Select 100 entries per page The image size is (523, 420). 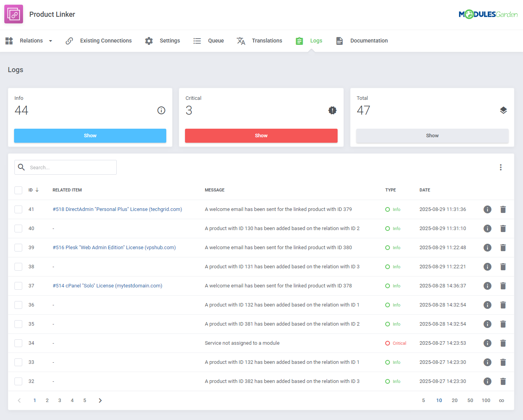(x=486, y=400)
